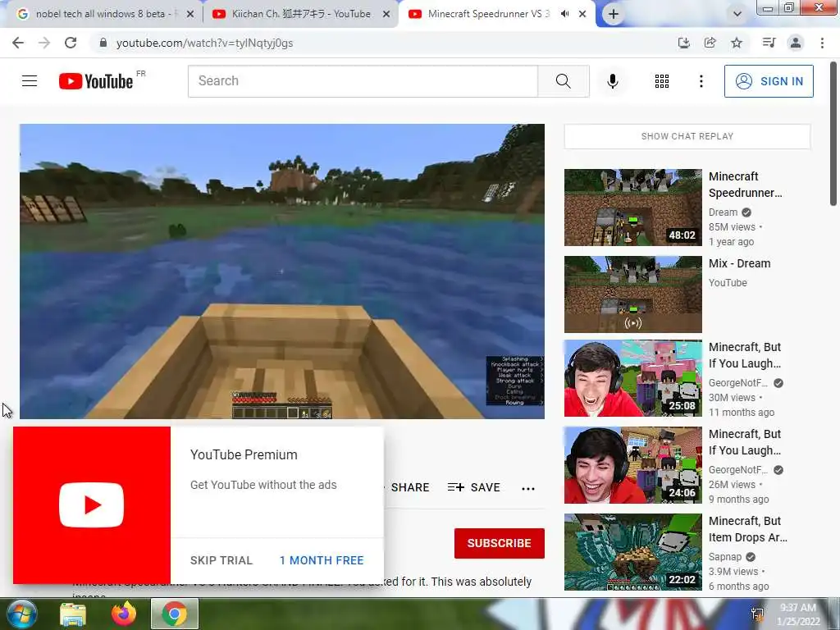Click the lock icon in address bar
This screenshot has height=630, width=840.
[x=103, y=43]
